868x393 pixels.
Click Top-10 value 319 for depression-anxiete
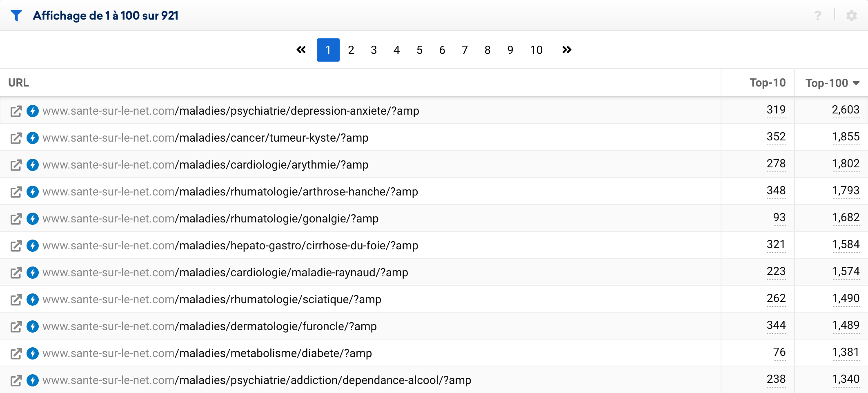click(776, 110)
